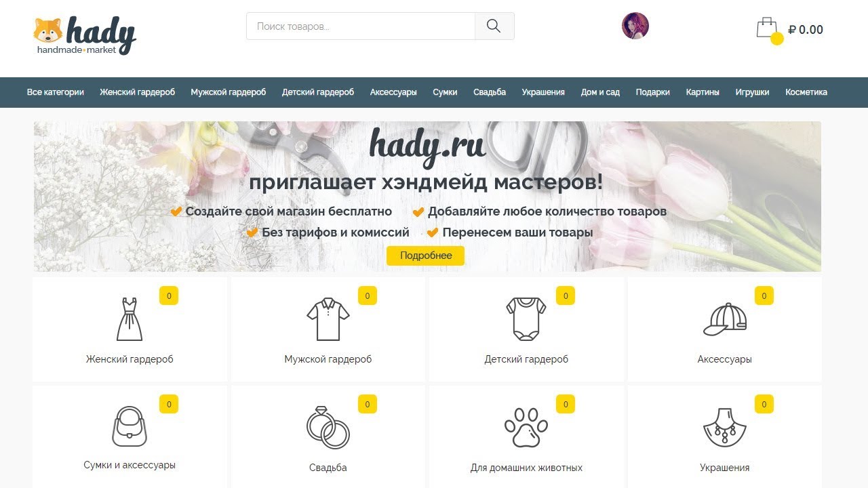
Task: Go to Косметика in the navigation bar
Action: click(x=806, y=92)
